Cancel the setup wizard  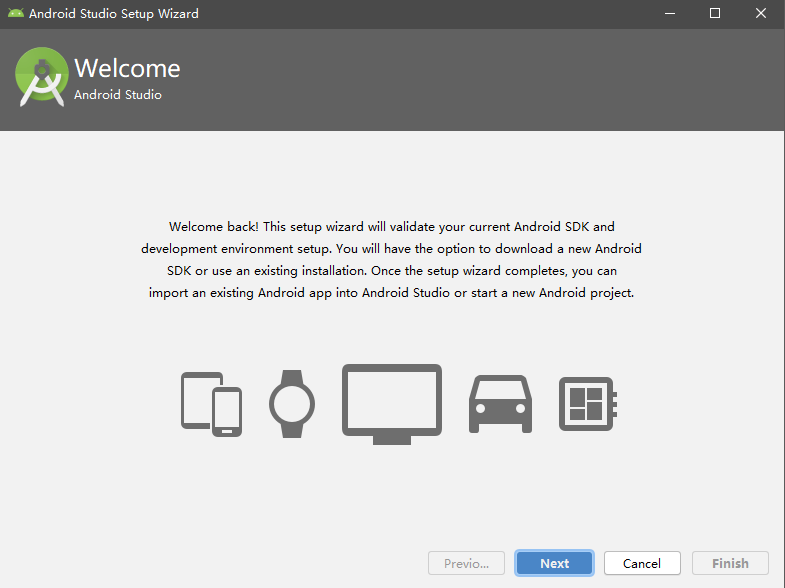642,563
